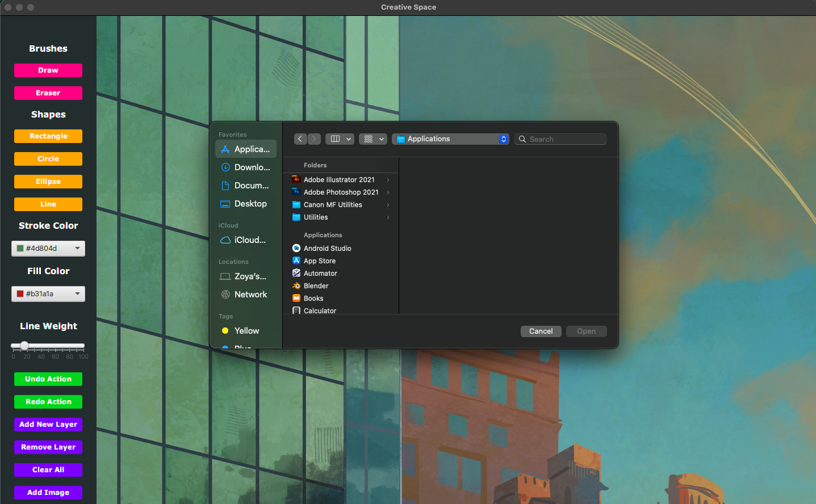Select Automator in the applications list
Viewport: 816px width, 504px height.
320,274
